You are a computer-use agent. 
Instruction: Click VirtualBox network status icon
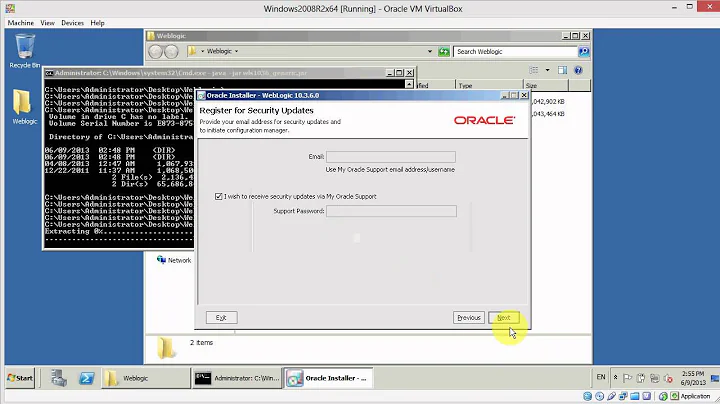[623, 396]
